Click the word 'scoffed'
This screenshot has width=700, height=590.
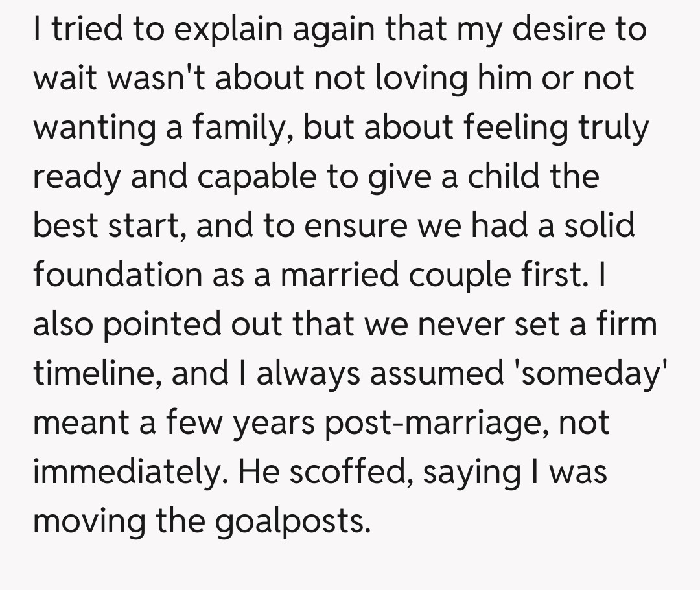pyautogui.click(x=351, y=472)
